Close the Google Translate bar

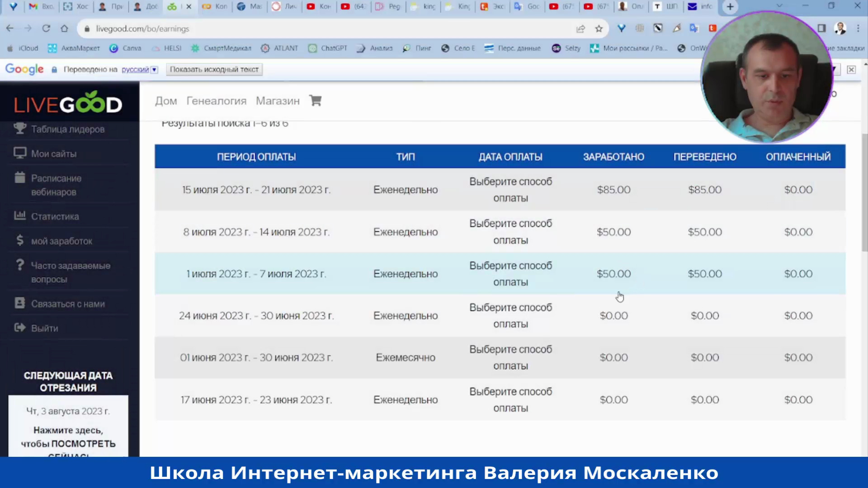point(851,70)
